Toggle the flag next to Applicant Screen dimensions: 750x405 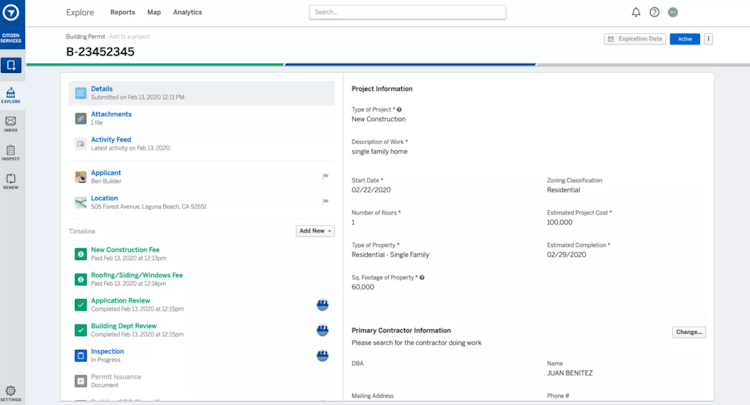click(325, 176)
